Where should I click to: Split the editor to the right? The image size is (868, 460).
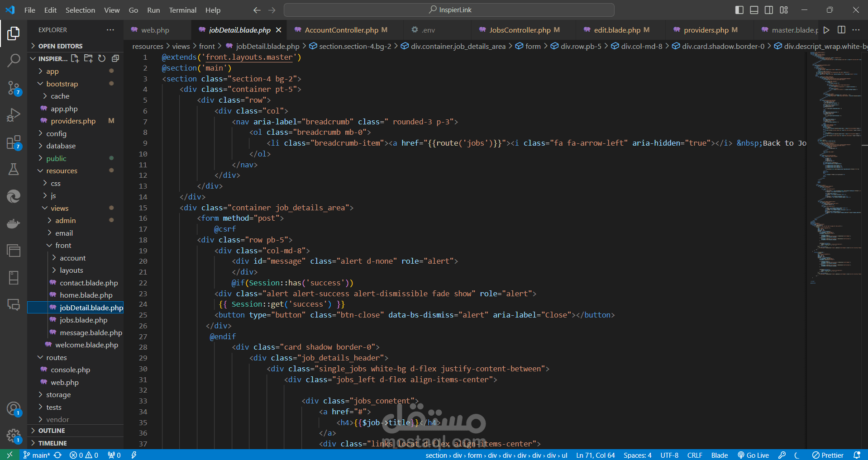pyautogui.click(x=841, y=30)
